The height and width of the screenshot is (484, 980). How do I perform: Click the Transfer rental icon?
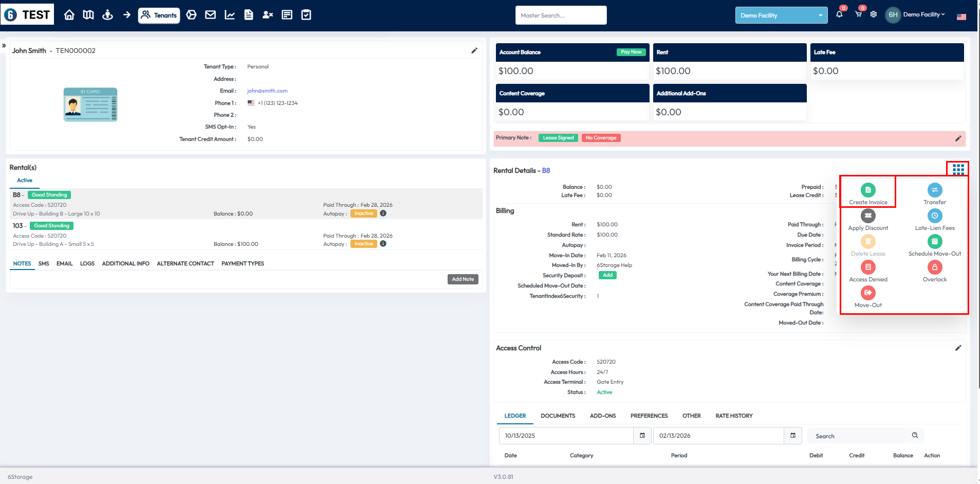point(934,190)
